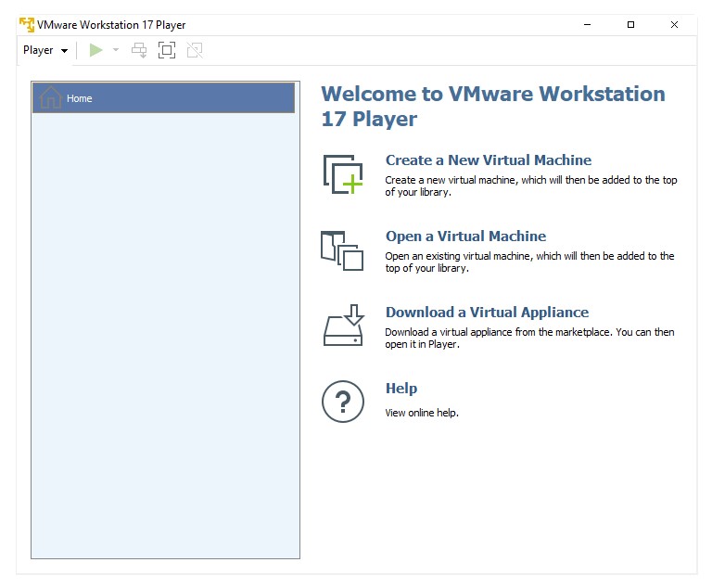Click the green Power On play button
This screenshot has width=712, height=588.
tap(95, 50)
